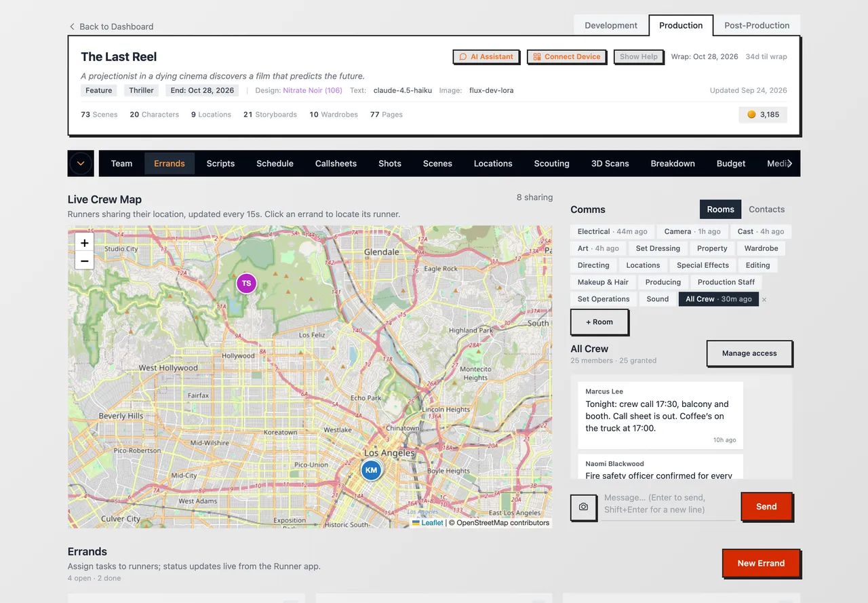Switch Comms to Contacts view
The width and height of the screenshot is (868, 603).
coord(766,210)
